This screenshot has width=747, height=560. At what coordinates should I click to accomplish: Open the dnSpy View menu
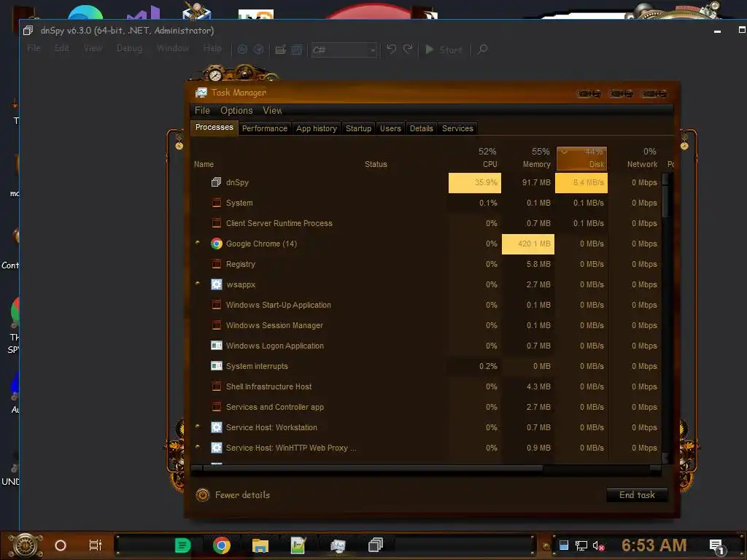point(93,48)
